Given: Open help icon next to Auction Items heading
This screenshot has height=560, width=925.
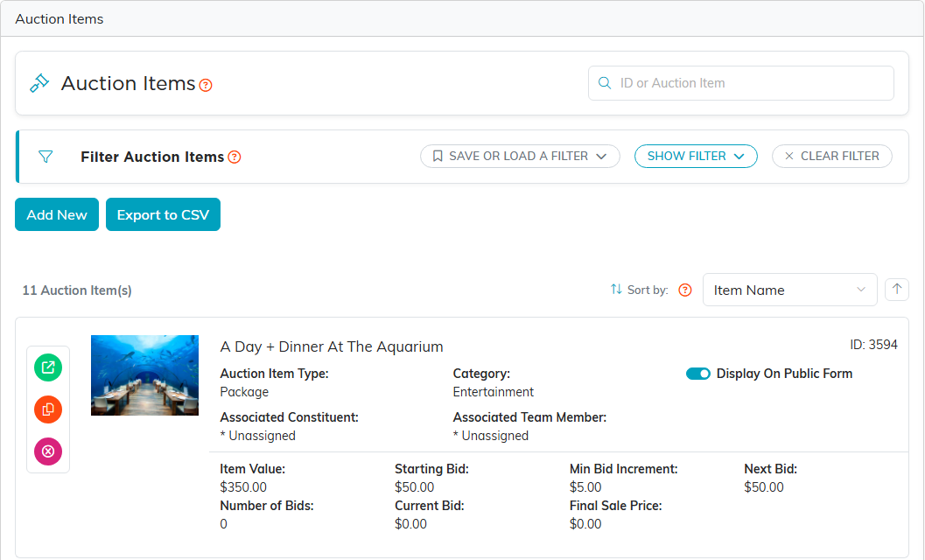Looking at the screenshot, I should [206, 86].
